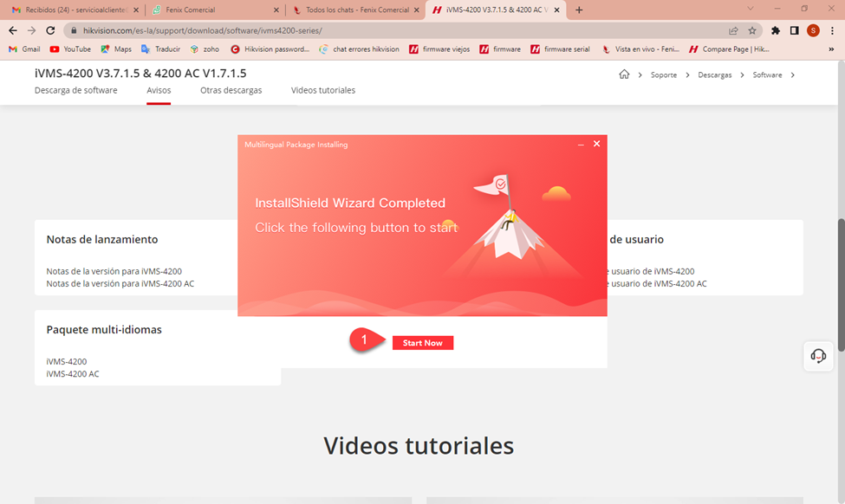Image resolution: width=845 pixels, height=504 pixels.
Task: Click the browser forward arrow
Action: [x=31, y=30]
